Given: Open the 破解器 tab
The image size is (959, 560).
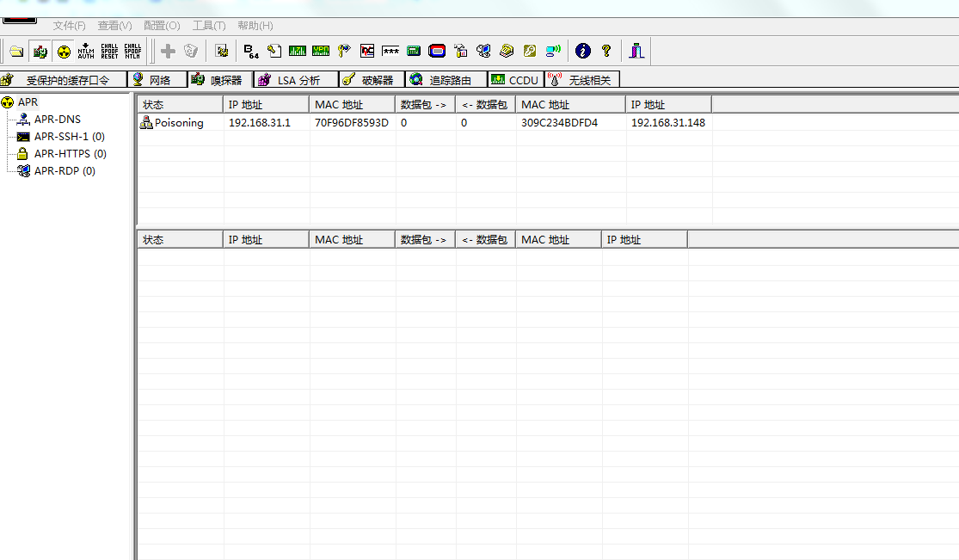Looking at the screenshot, I should (x=372, y=80).
